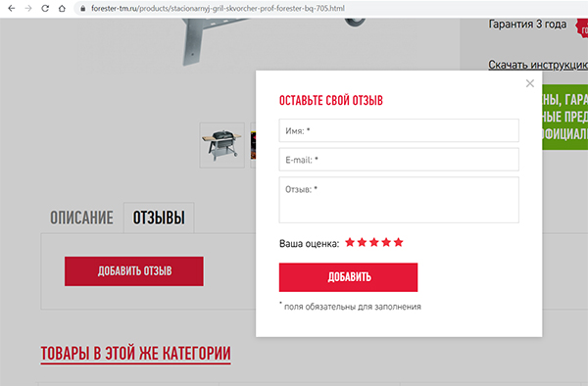Select the first rating star
The width and height of the screenshot is (588, 386).
(x=350, y=242)
